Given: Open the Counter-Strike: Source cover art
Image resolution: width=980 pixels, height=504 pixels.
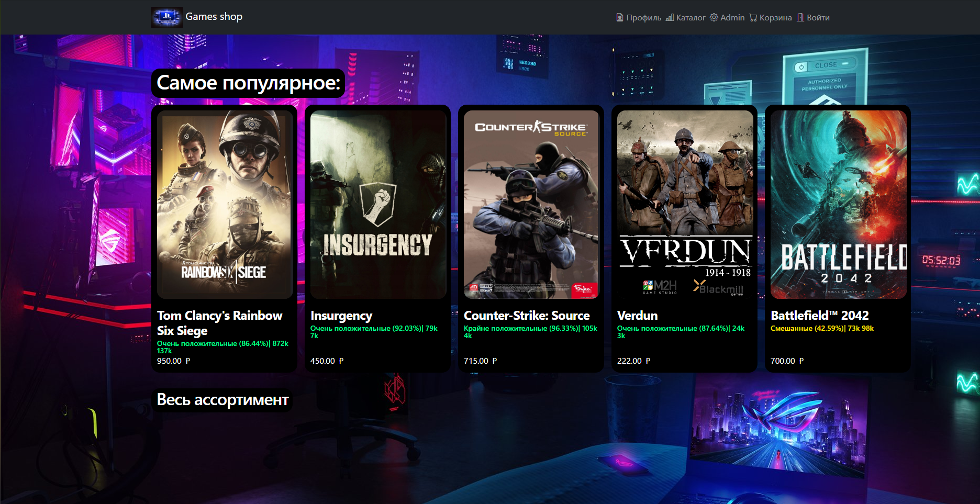Looking at the screenshot, I should (531, 204).
